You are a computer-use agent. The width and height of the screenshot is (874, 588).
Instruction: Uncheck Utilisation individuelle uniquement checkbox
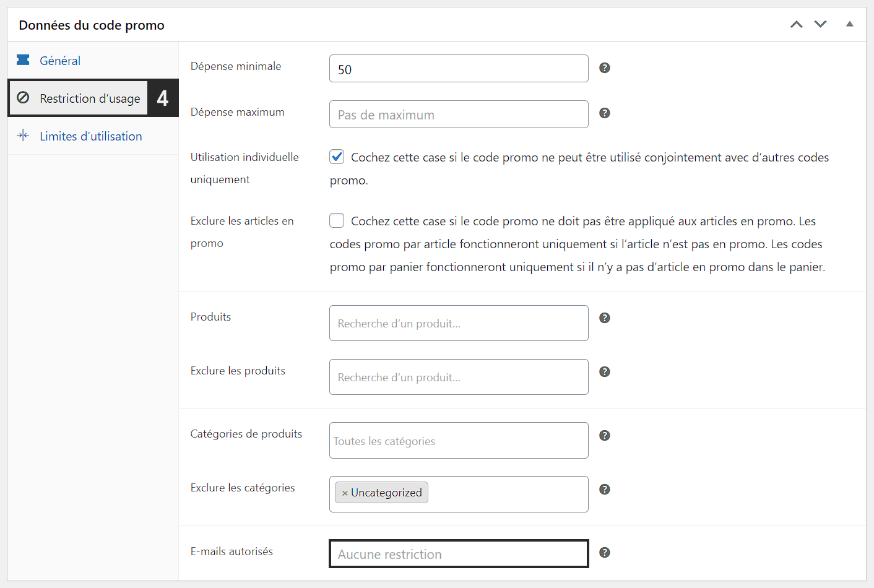(337, 157)
